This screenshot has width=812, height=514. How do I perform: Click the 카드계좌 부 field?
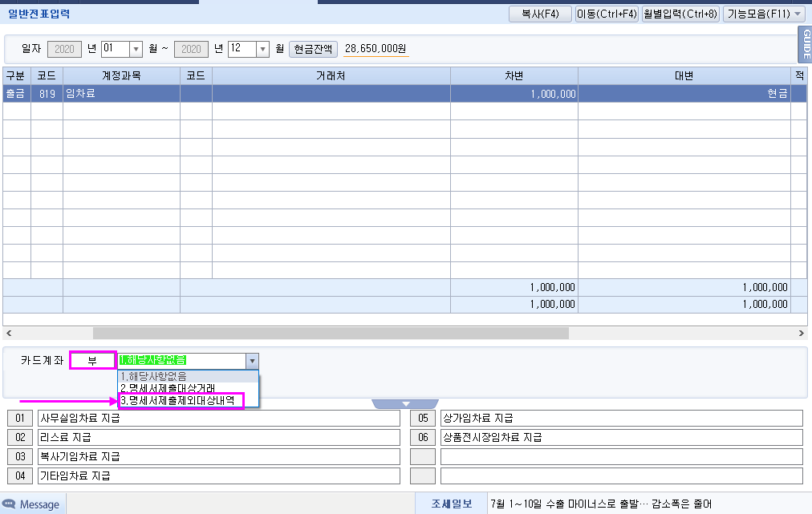pyautogui.click(x=93, y=360)
